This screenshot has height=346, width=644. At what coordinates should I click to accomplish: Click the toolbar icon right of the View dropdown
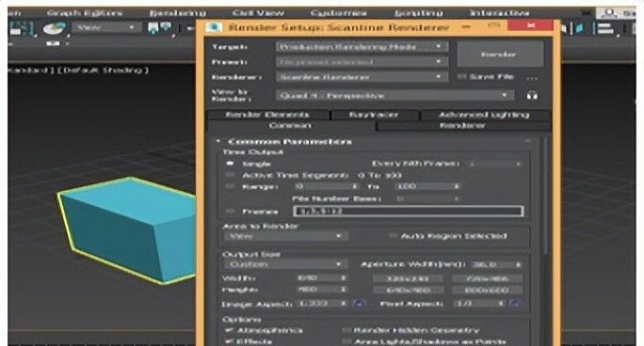click(160, 28)
